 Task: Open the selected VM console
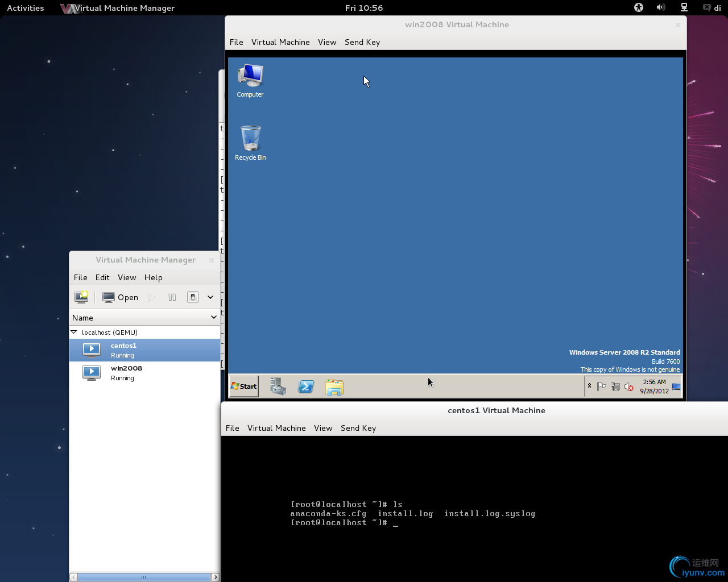(120, 297)
